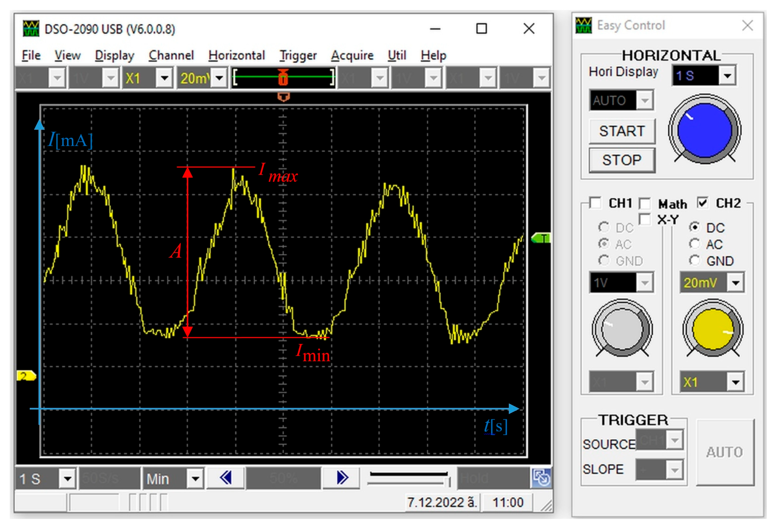Click the rewind double-arrow left button
This screenshot has height=532, width=777.
click(x=226, y=478)
